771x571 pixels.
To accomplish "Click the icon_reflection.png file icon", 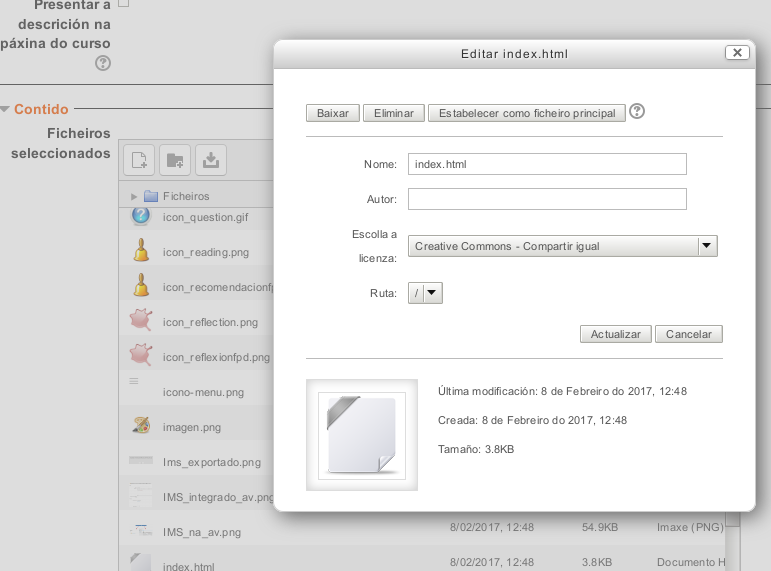I will pos(141,321).
